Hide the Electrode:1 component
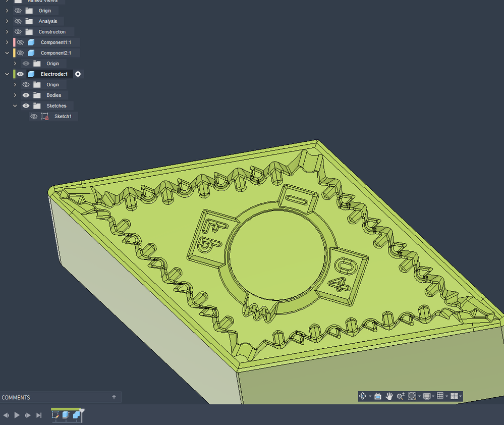504x425 pixels. coord(20,74)
